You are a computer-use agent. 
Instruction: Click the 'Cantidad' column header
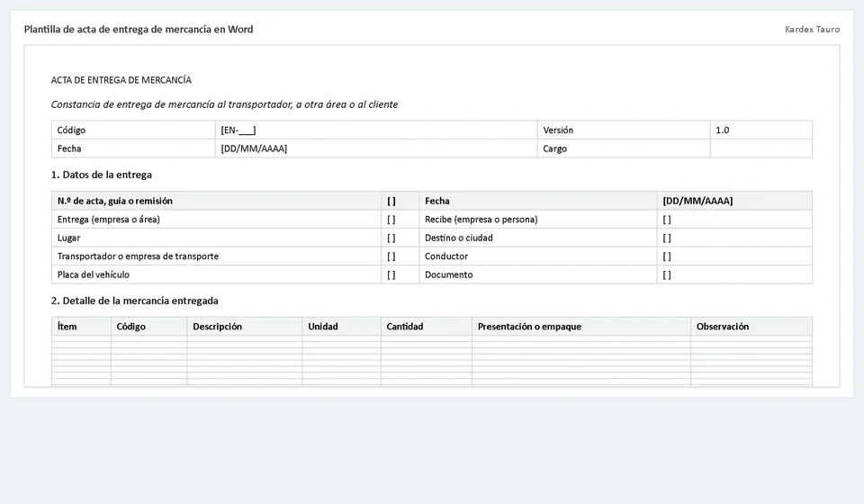[405, 327]
